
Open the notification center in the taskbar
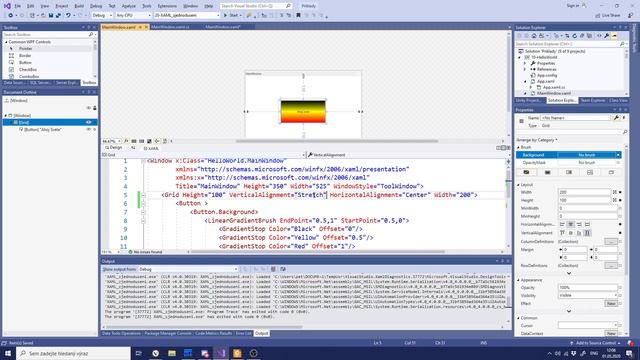[629, 353]
